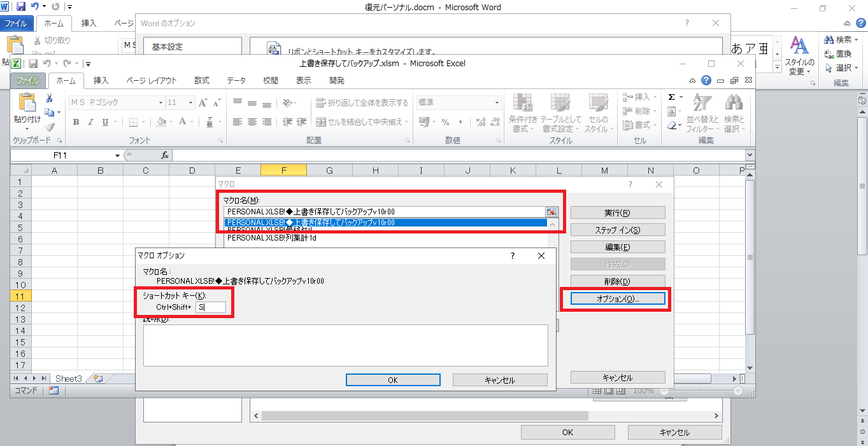Toggle center text alignment
Viewport: 868px width, 446px height.
point(252,122)
